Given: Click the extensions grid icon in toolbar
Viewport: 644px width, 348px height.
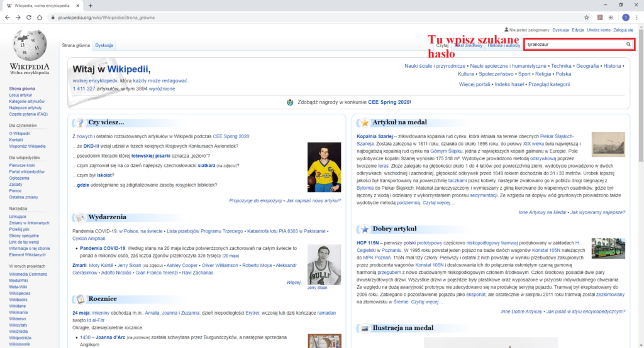Looking at the screenshot, I should click(x=611, y=18).
